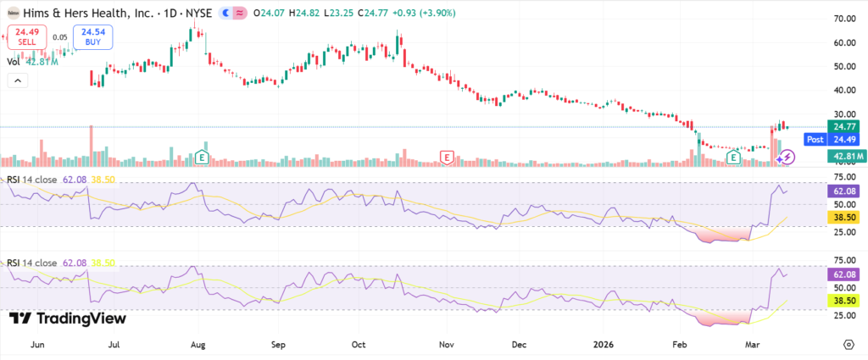Click the Oct label on the time axis

coord(359,345)
